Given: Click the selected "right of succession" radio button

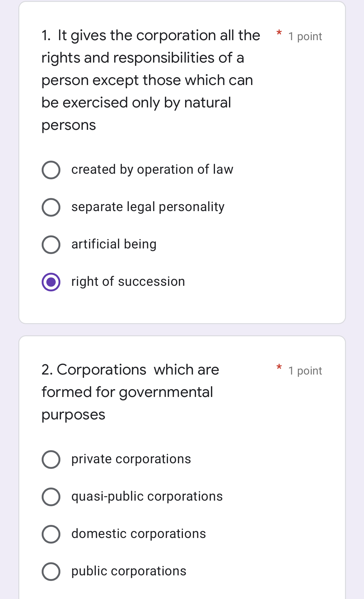Looking at the screenshot, I should tap(51, 282).
